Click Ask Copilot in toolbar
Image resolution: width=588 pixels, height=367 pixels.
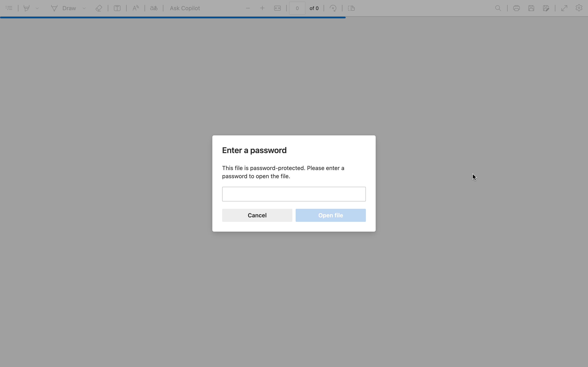click(185, 8)
